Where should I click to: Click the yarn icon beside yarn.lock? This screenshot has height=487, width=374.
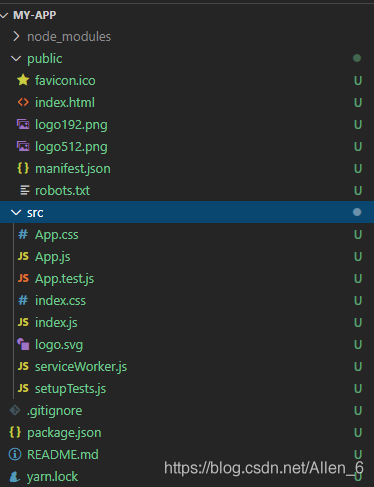(14, 477)
